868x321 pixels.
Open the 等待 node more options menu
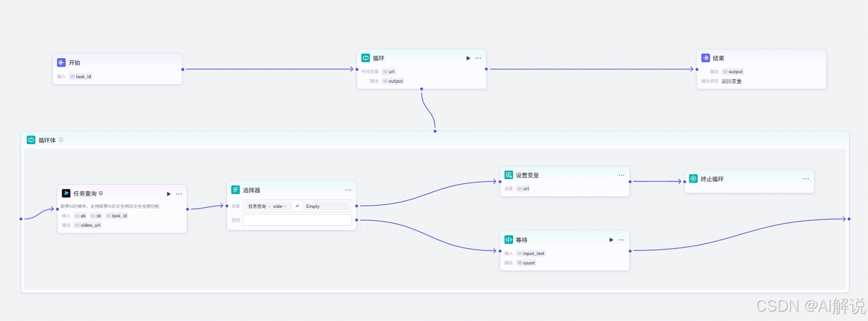point(621,240)
